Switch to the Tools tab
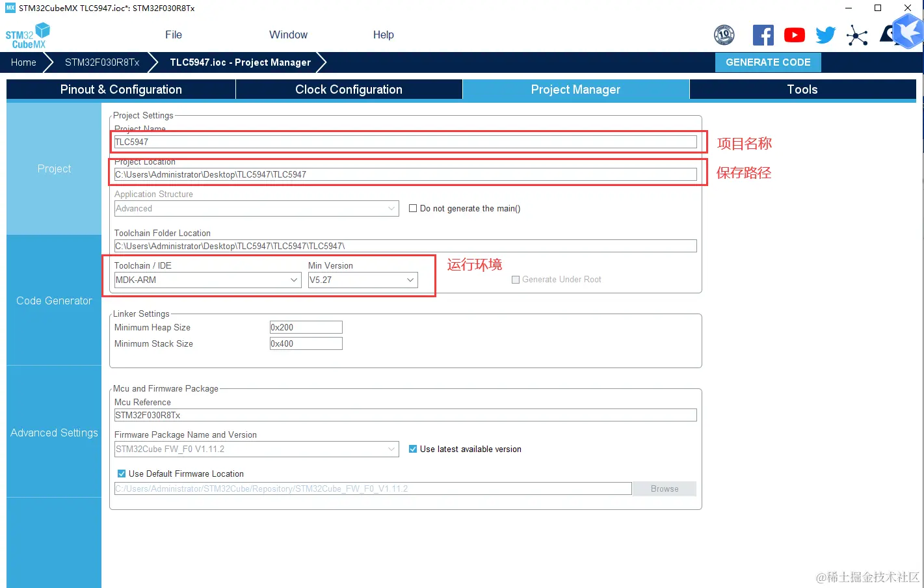This screenshot has height=588, width=924. click(x=803, y=90)
